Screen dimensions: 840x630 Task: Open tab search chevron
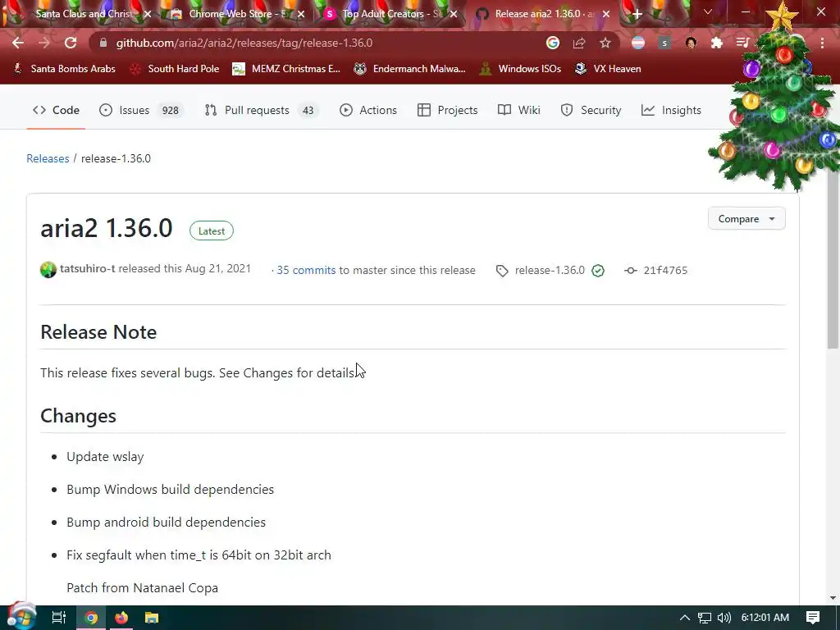point(708,11)
